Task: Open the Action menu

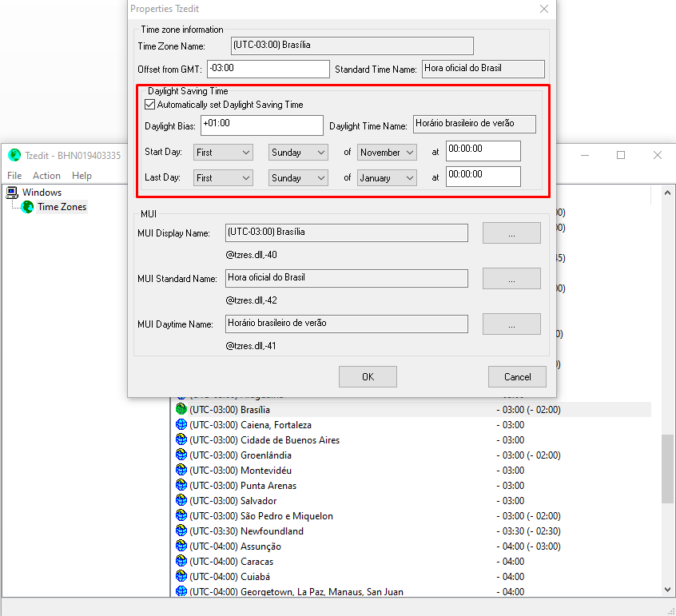Action: tap(46, 176)
